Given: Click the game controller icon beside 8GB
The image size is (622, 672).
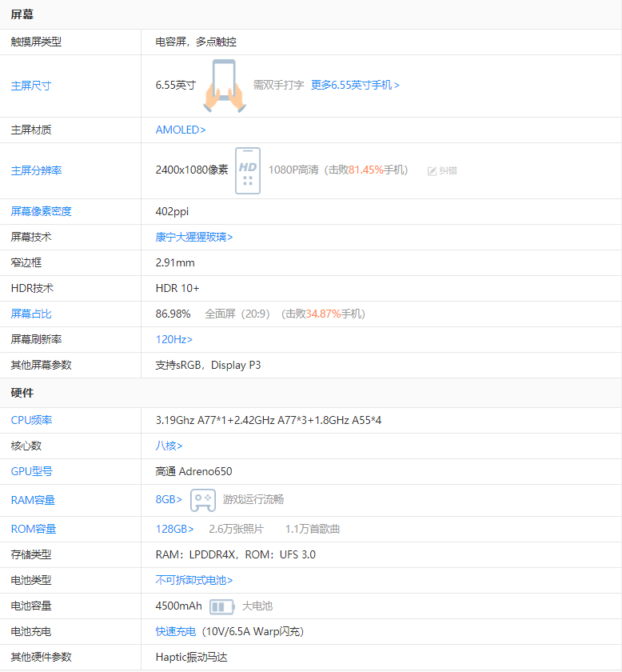Looking at the screenshot, I should (203, 500).
